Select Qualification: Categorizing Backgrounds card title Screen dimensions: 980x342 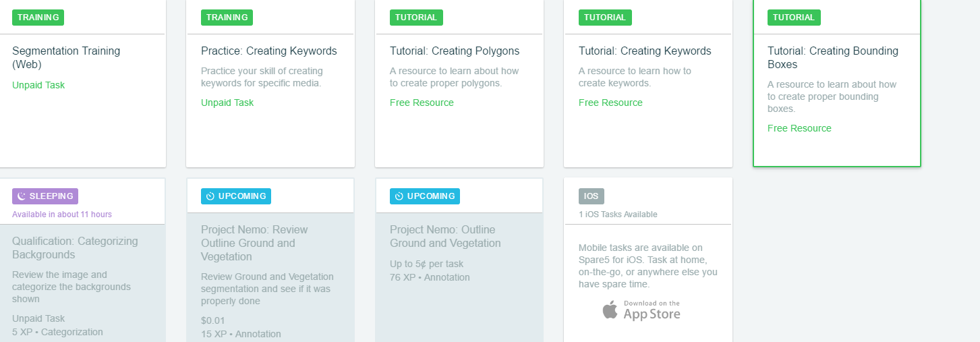point(74,248)
